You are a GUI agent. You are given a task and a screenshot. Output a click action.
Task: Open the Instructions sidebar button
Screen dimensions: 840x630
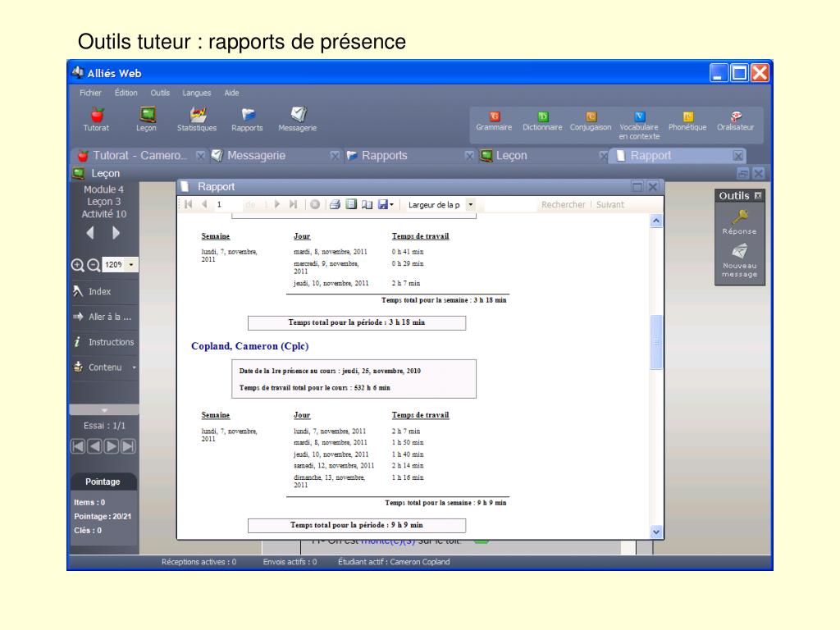(104, 342)
